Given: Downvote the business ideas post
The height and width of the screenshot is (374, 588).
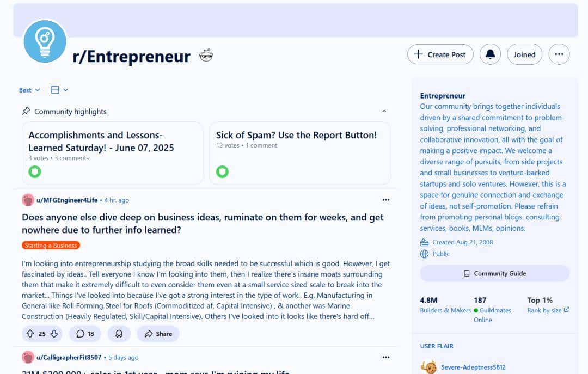Looking at the screenshot, I should (54, 334).
